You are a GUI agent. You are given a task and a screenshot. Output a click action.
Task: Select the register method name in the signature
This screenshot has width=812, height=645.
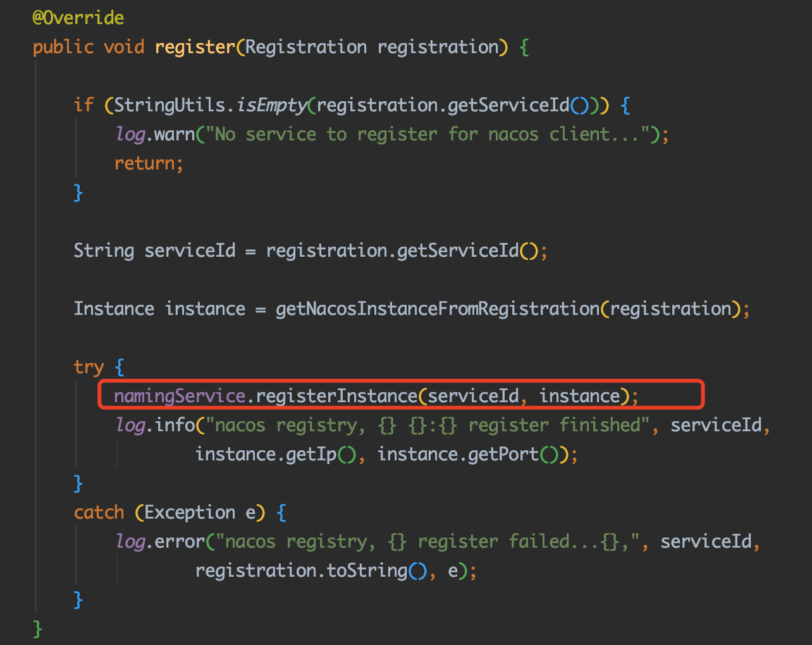(195, 47)
